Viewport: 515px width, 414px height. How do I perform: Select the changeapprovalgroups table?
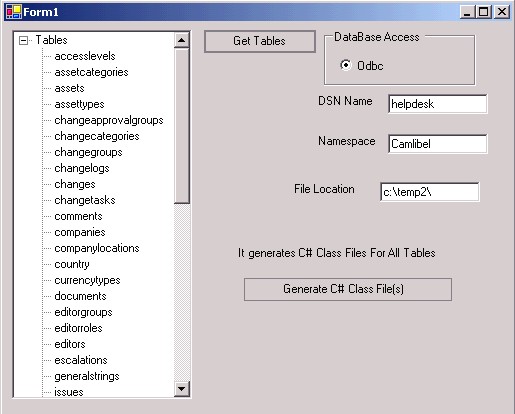tap(109, 120)
